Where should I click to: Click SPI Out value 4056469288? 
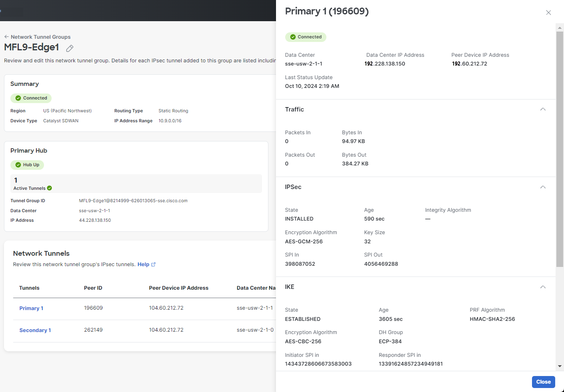point(381,264)
